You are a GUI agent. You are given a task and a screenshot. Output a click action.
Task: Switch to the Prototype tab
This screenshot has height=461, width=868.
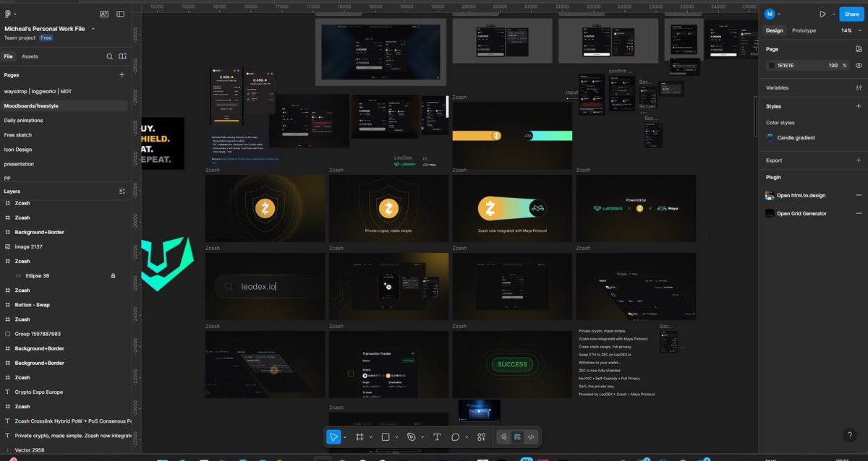pos(804,30)
